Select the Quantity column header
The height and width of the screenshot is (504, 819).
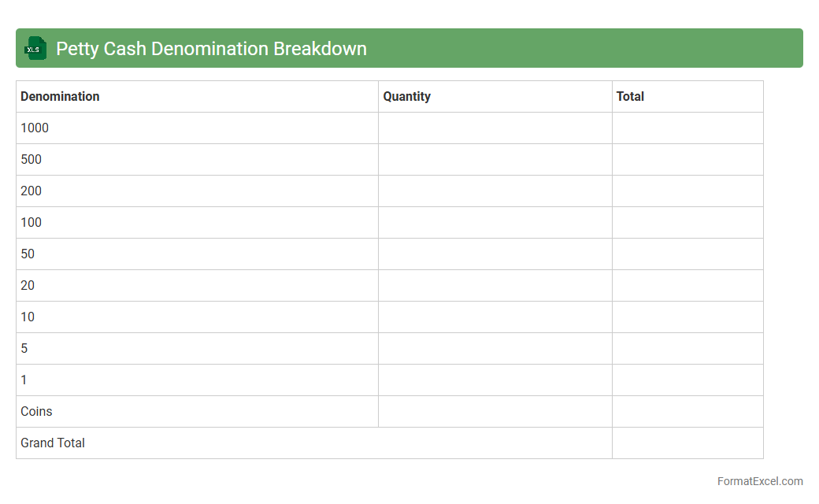(x=406, y=96)
